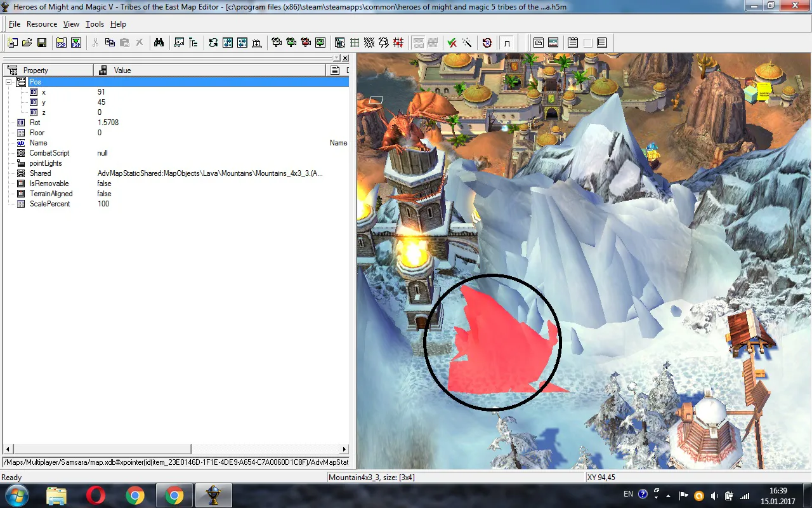This screenshot has width=812, height=508.
Task: Select the Name property row
Action: tap(176, 143)
